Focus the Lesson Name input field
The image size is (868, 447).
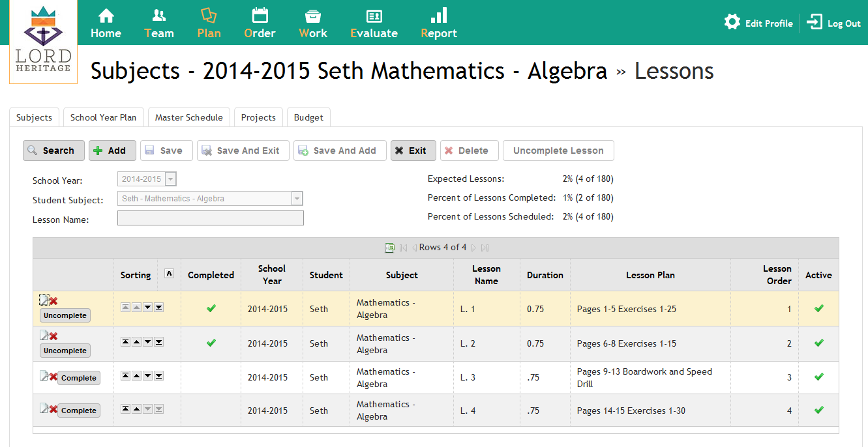point(210,218)
